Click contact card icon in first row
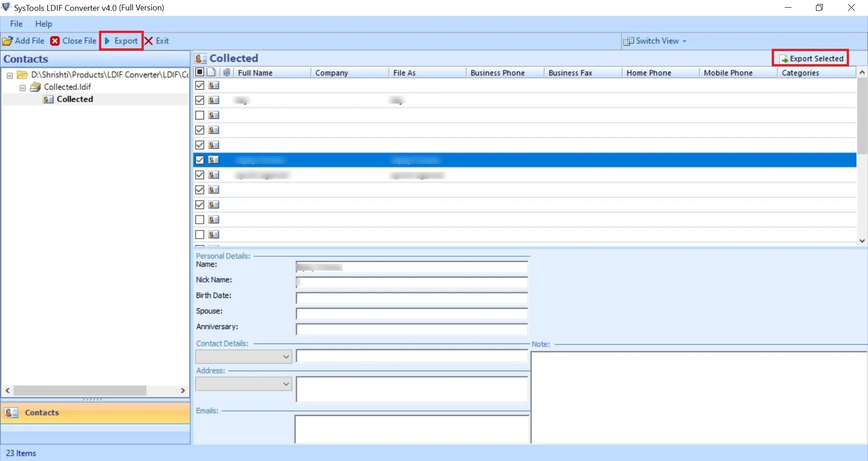 pos(214,85)
